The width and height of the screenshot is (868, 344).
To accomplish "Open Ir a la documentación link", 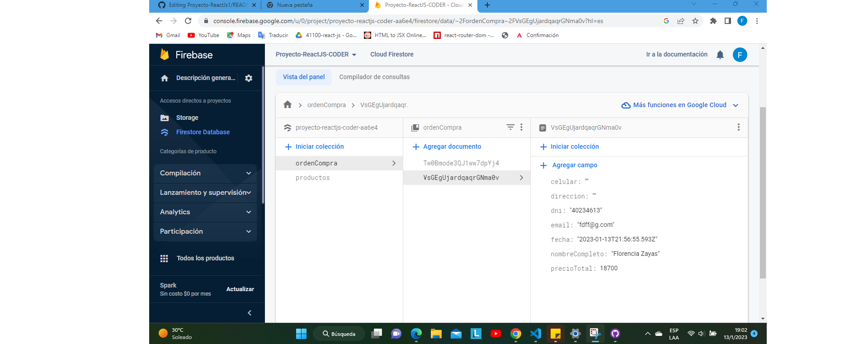I will [x=677, y=54].
